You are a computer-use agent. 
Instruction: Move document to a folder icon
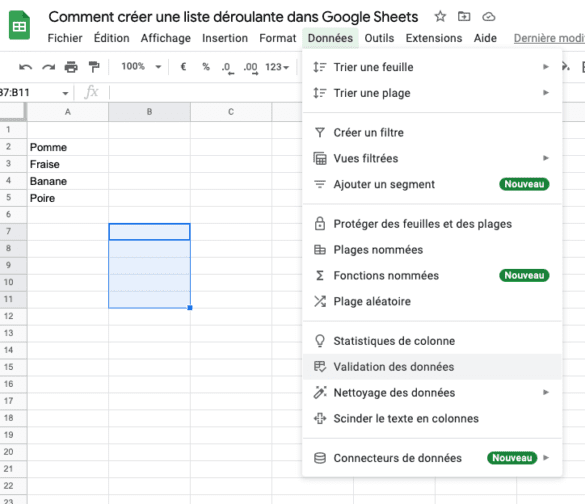tap(464, 16)
